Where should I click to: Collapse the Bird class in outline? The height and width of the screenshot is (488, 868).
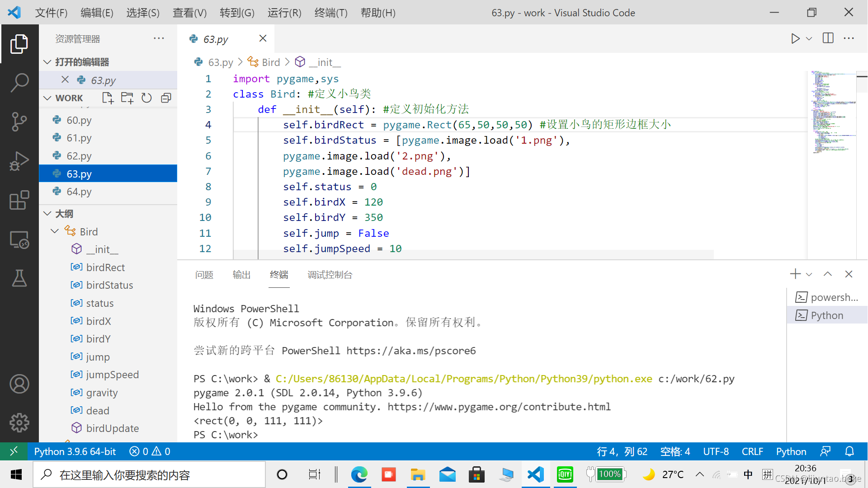click(55, 231)
